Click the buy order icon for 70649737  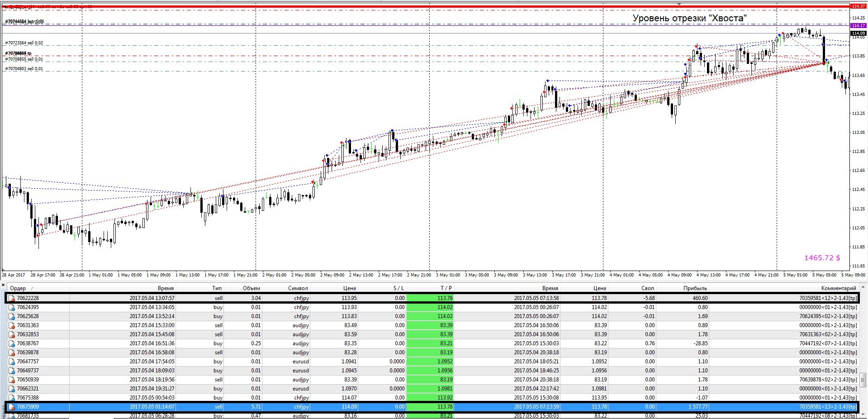coord(12,371)
